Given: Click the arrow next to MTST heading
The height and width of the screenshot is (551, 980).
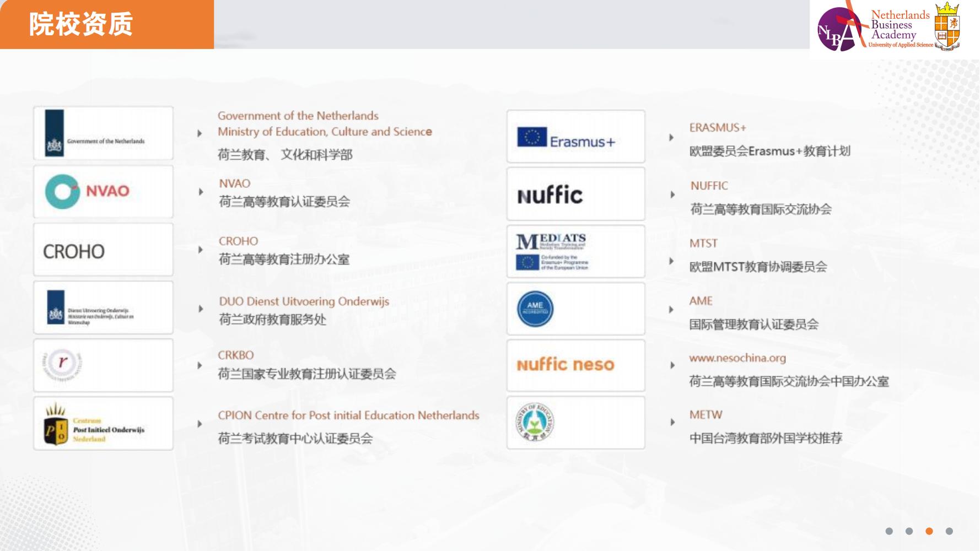Looking at the screenshot, I should (671, 261).
